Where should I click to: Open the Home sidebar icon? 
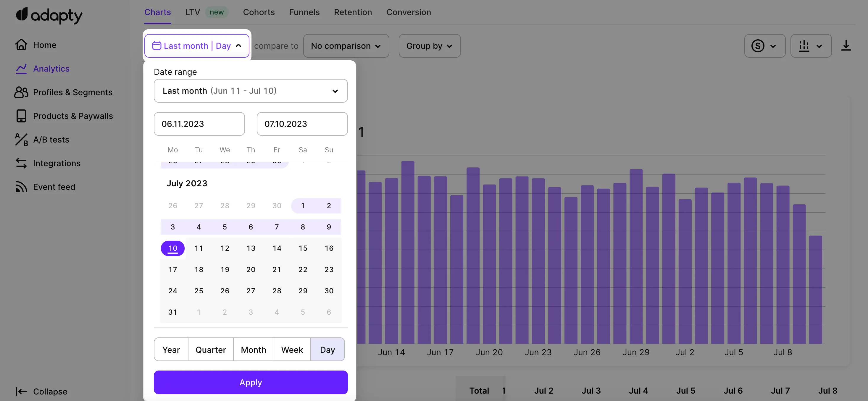tap(21, 45)
